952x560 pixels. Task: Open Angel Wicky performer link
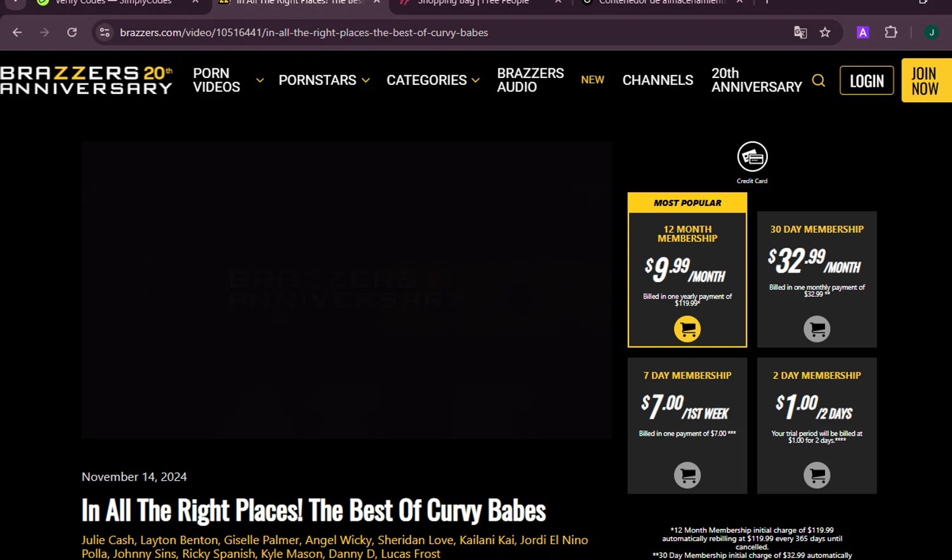point(338,540)
